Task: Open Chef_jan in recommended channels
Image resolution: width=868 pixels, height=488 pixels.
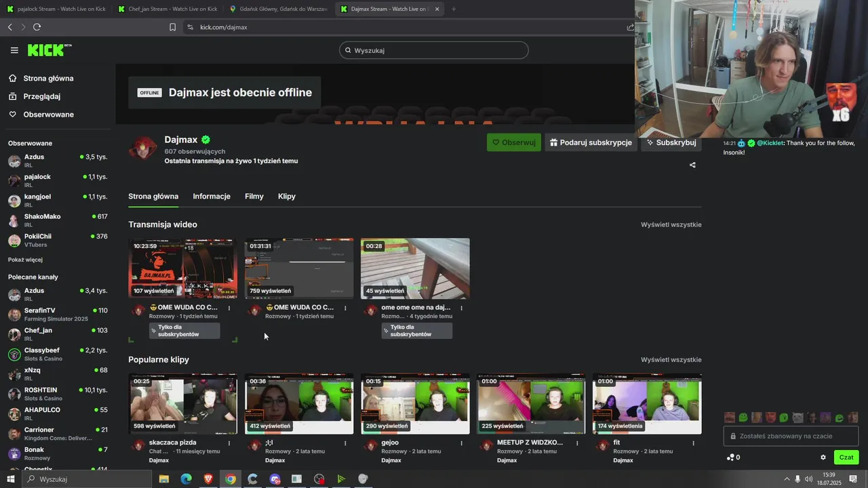Action: click(x=58, y=334)
